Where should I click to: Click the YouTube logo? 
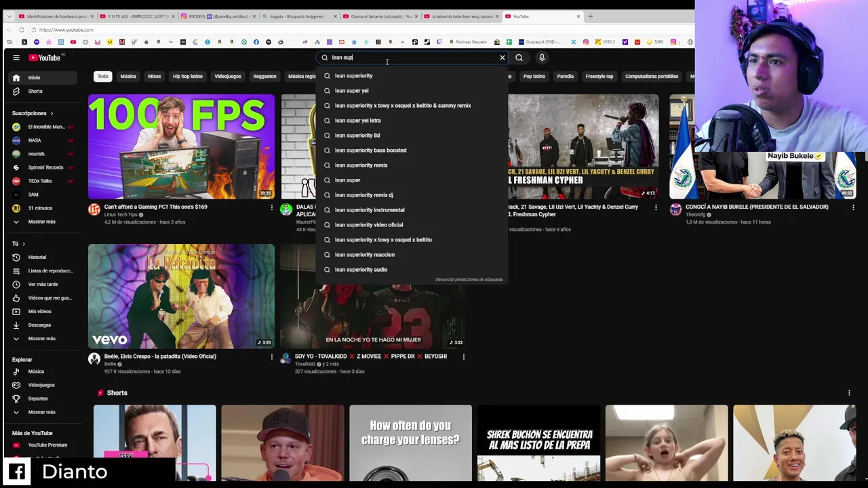45,58
